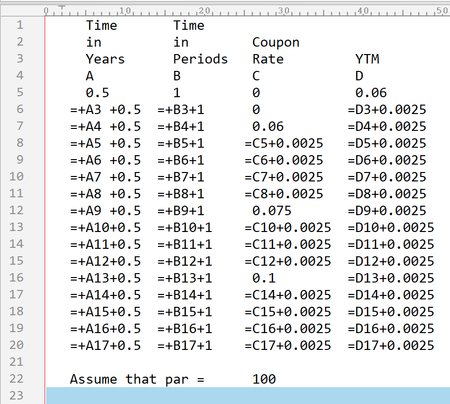Click the formula '=D11+0.0025'

[x=391, y=245]
